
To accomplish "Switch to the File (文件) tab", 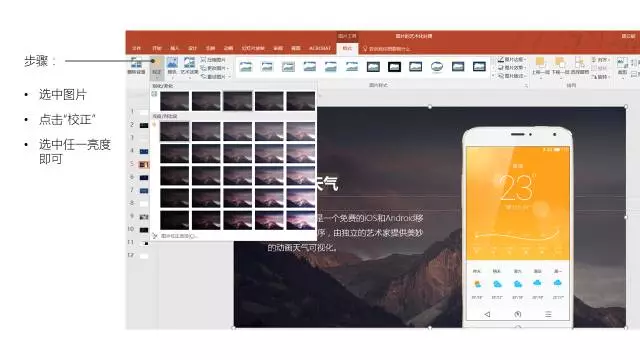I will (x=136, y=48).
